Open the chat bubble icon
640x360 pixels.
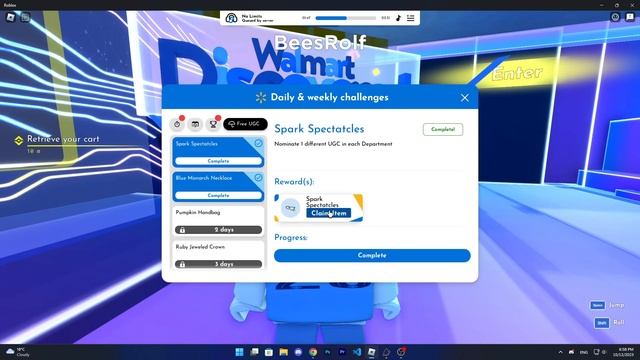(630, 17)
